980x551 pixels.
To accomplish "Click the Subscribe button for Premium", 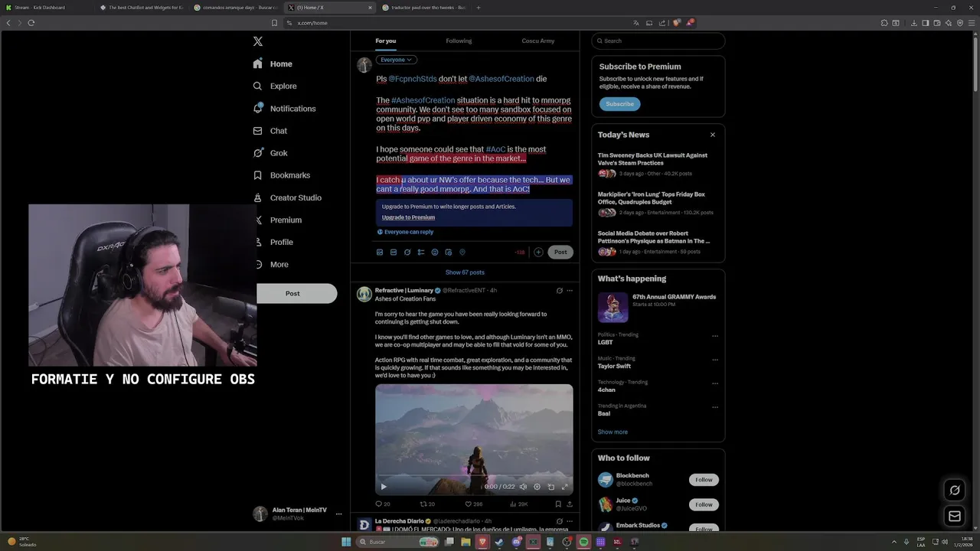I will click(619, 104).
